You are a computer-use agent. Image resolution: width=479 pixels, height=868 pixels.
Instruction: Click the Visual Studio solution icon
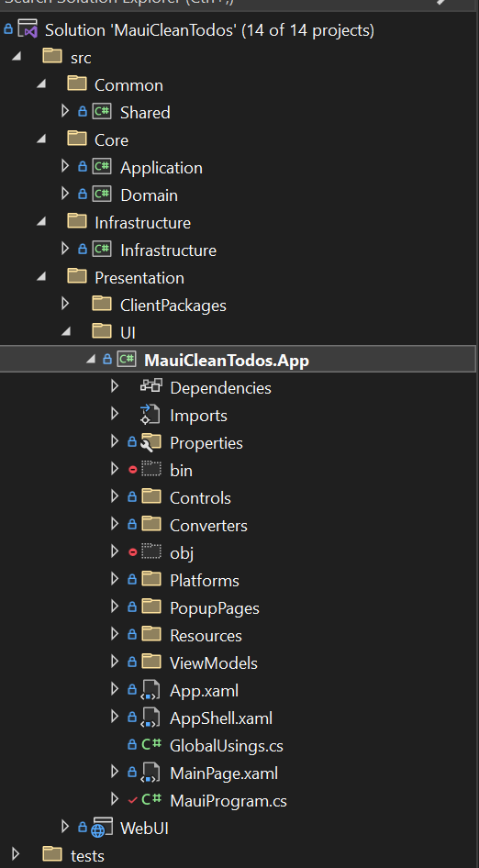tap(28, 28)
